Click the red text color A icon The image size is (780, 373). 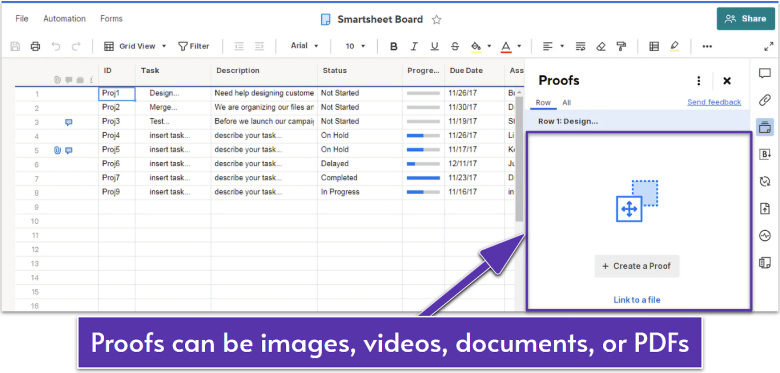click(506, 46)
